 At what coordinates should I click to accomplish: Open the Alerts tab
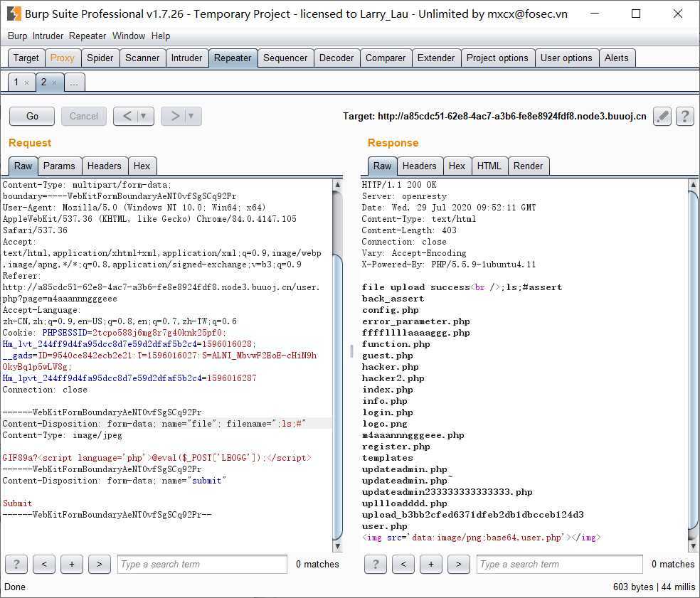pyautogui.click(x=617, y=58)
